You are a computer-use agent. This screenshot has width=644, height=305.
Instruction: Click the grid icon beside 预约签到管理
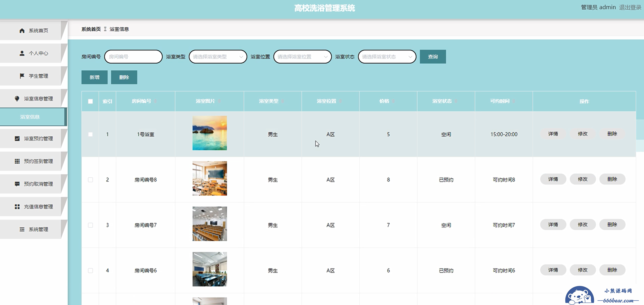17,161
